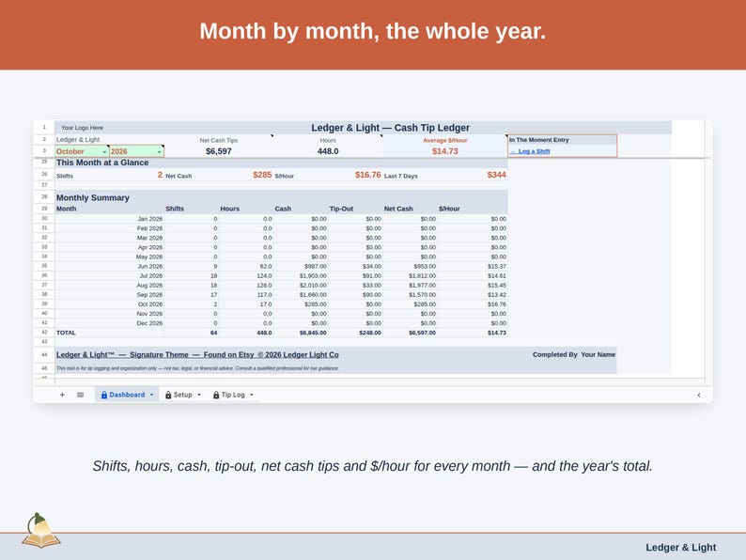Select the total cash cell $6,845.00
The image size is (746, 560).
pos(301,333)
